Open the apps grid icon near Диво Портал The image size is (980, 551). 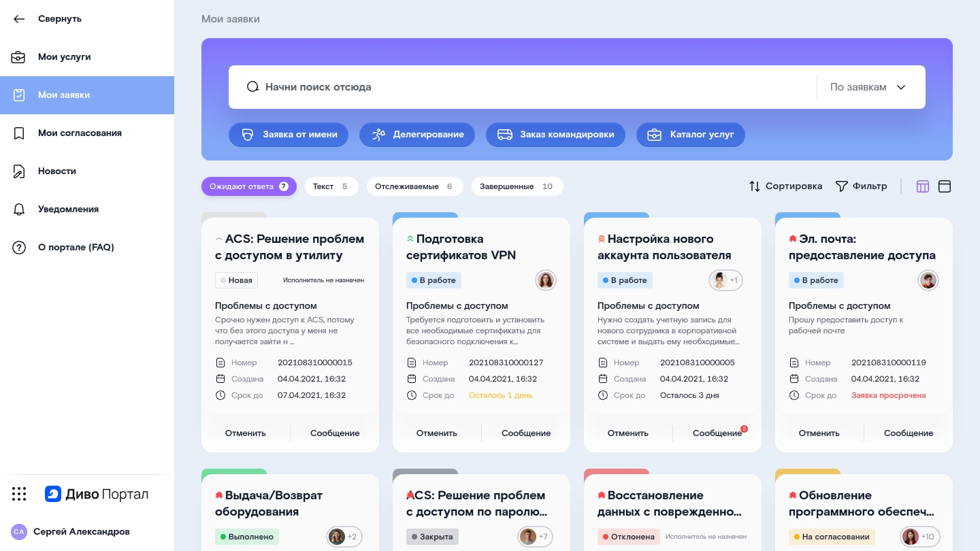tap(19, 494)
